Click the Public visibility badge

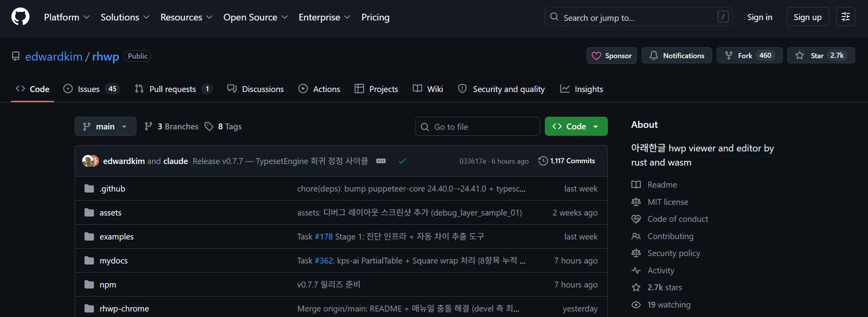(x=138, y=56)
